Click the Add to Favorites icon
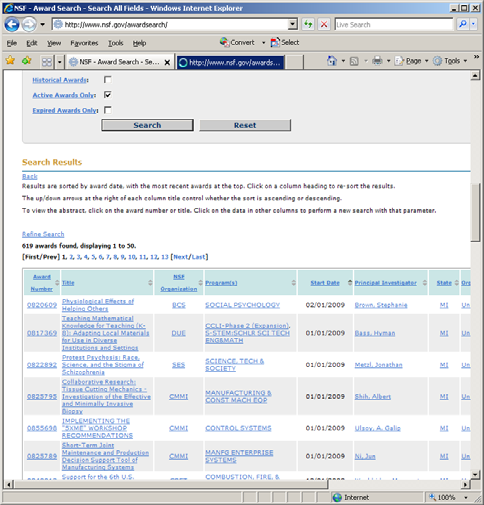Screen dimensions: 484x505 [27, 61]
